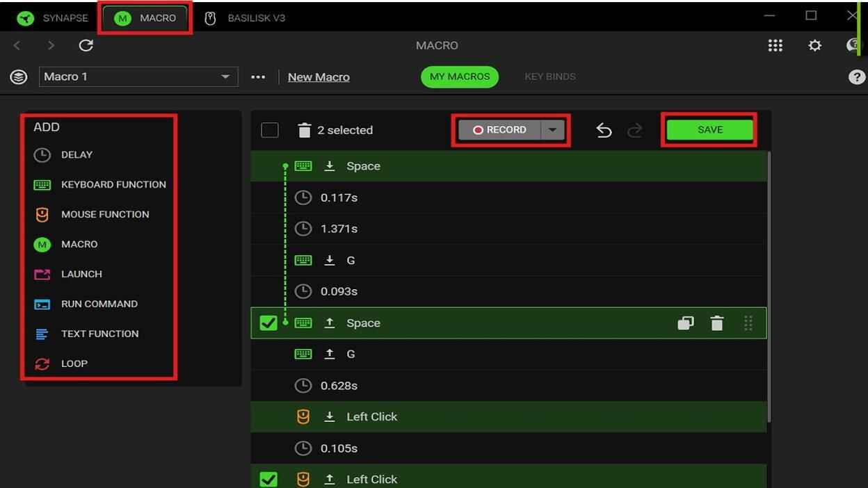Screen dimensions: 868x488
Task: Add a Macro action
Action: click(x=65, y=245)
